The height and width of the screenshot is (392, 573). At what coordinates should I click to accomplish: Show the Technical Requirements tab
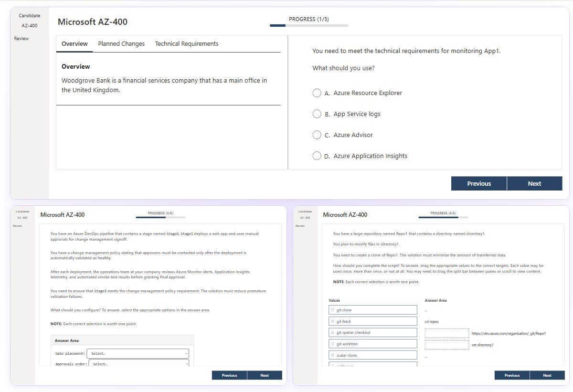(187, 44)
